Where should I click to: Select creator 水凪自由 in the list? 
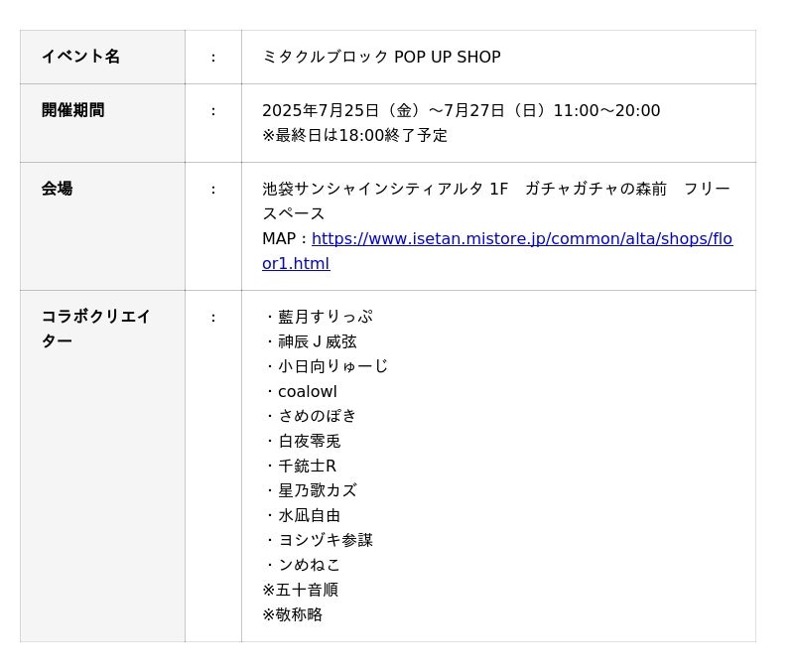pyautogui.click(x=309, y=515)
